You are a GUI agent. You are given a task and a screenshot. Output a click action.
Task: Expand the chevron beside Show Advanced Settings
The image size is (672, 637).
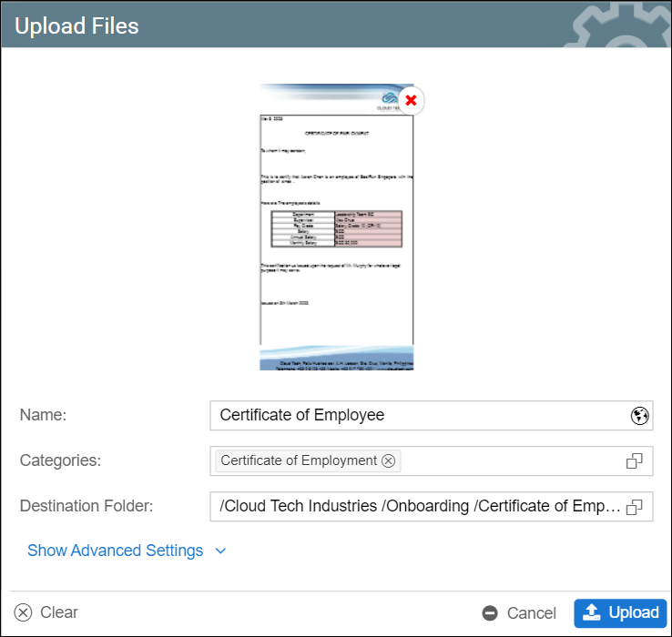point(220,551)
